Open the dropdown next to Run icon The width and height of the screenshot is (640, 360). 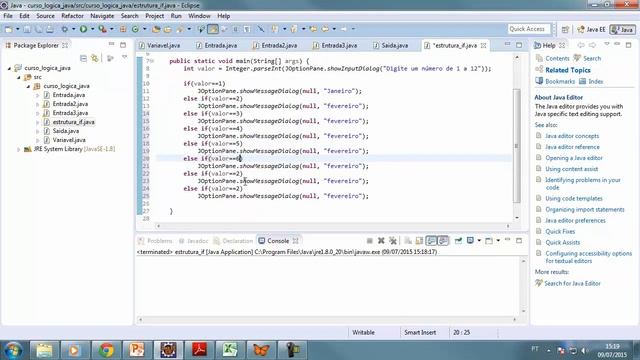click(x=93, y=29)
